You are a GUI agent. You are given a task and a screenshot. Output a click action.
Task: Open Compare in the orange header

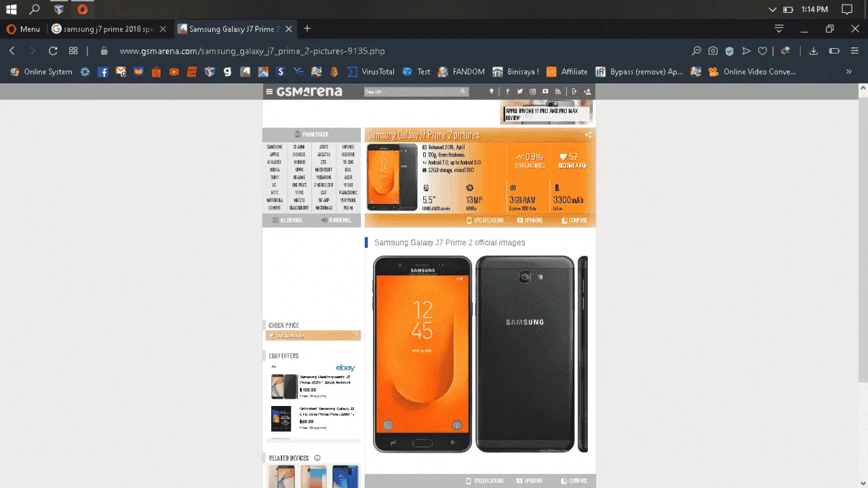(x=574, y=220)
